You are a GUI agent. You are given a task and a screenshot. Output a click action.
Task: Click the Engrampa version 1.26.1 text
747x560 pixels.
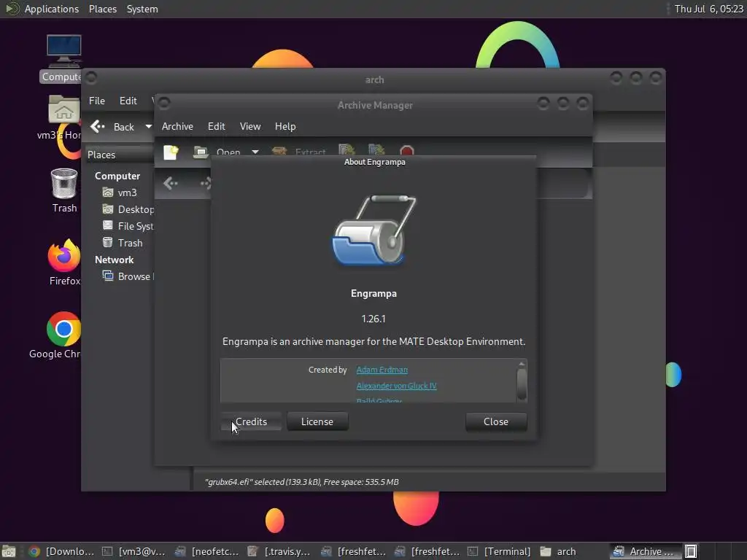pos(373,319)
